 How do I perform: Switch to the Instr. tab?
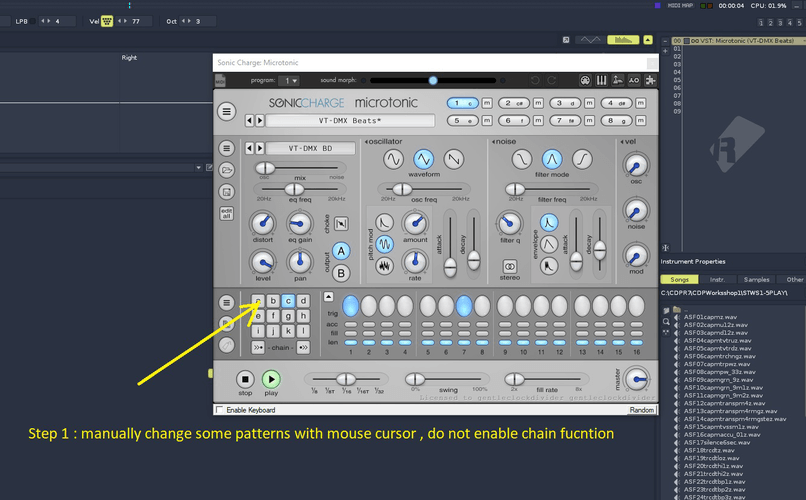717,279
